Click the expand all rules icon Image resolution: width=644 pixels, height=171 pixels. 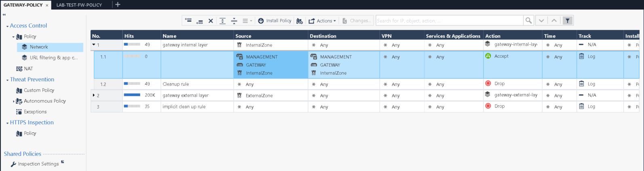pos(222,21)
